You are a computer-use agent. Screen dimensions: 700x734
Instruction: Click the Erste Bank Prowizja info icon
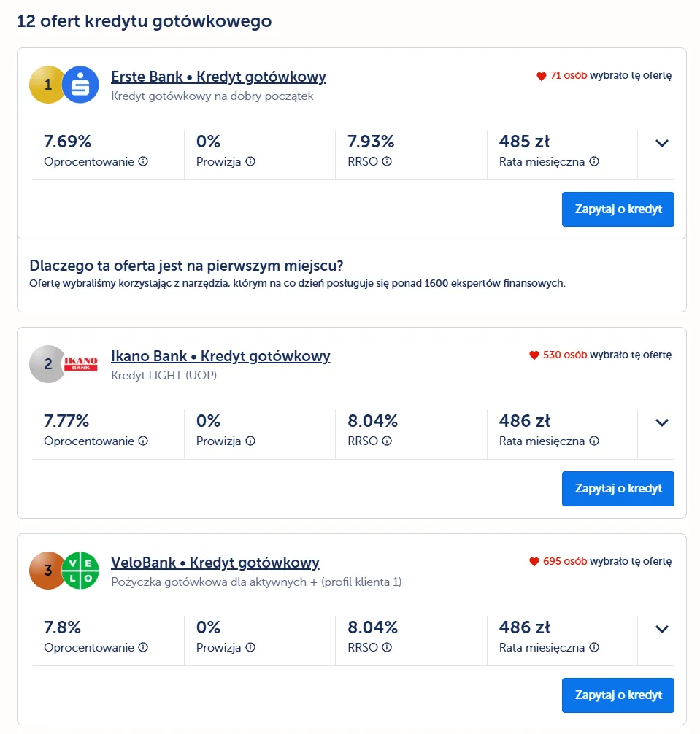click(250, 161)
